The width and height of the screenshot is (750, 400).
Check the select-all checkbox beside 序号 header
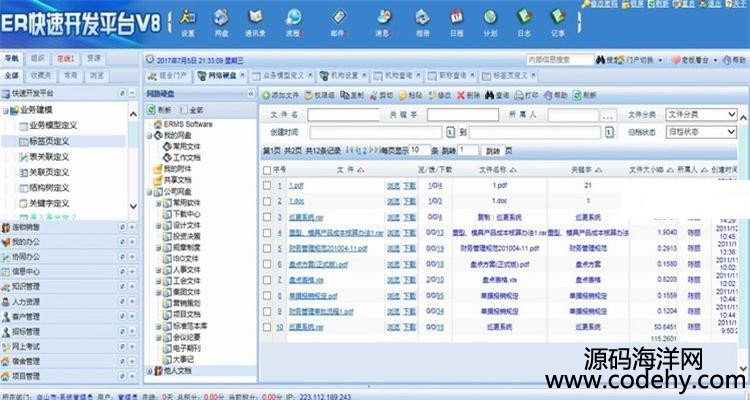tap(267, 170)
